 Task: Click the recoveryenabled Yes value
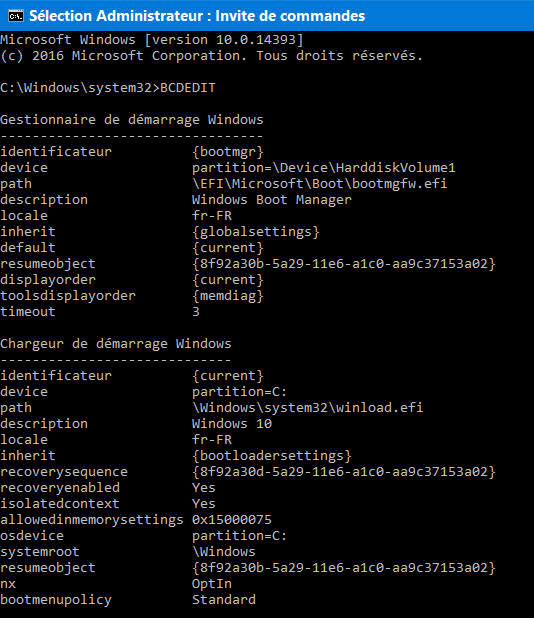204,488
